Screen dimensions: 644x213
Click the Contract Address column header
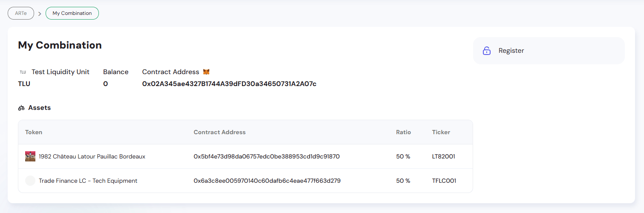pos(219,132)
